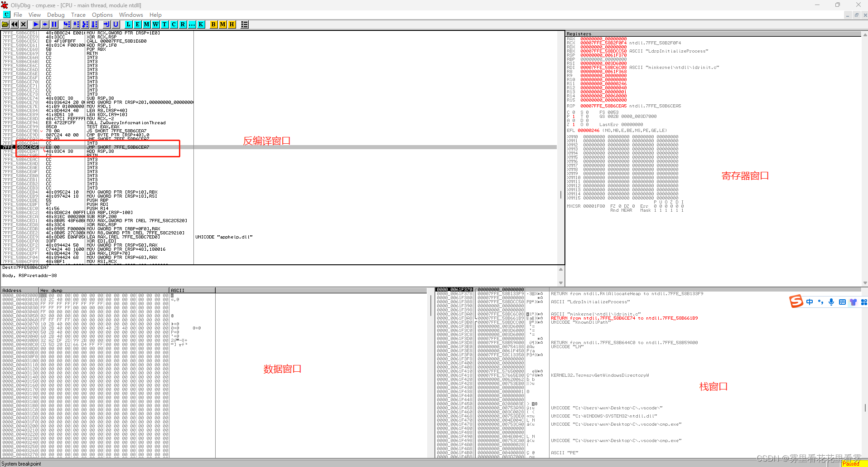This screenshot has width=868, height=467.
Task: Open the Options menu
Action: 102,15
